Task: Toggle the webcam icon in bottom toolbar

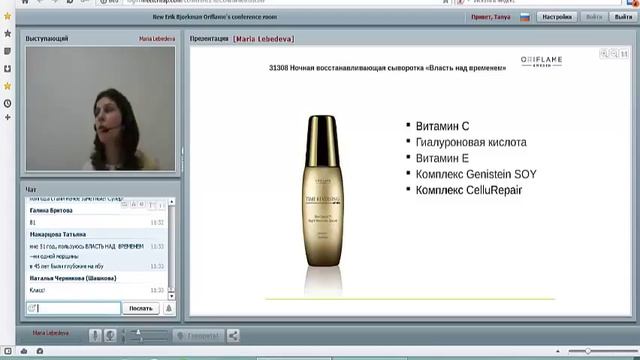Action: pyautogui.click(x=110, y=336)
